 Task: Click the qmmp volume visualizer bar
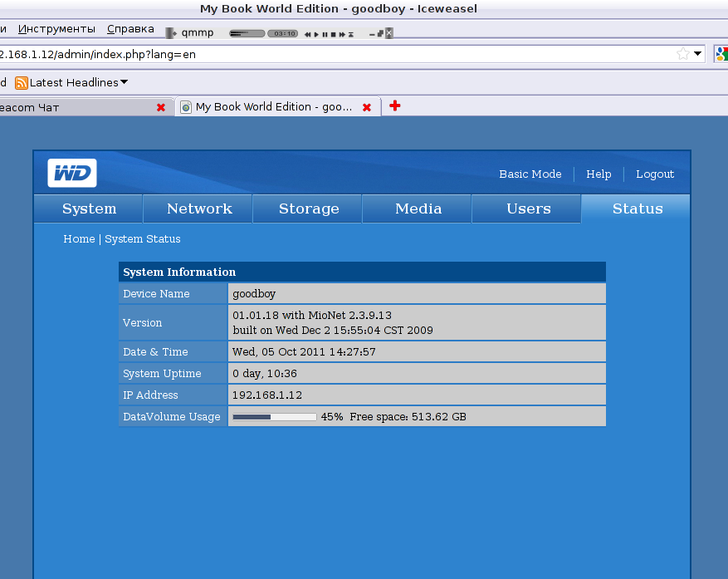click(247, 33)
